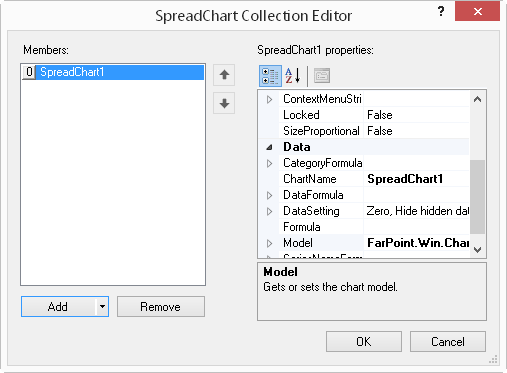Expand the ContextMenuStrip property
The height and width of the screenshot is (373, 507).
point(269,99)
